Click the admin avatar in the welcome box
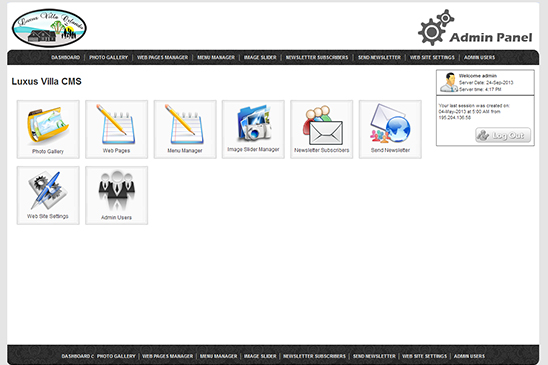This screenshot has width=548, height=365. click(x=449, y=82)
